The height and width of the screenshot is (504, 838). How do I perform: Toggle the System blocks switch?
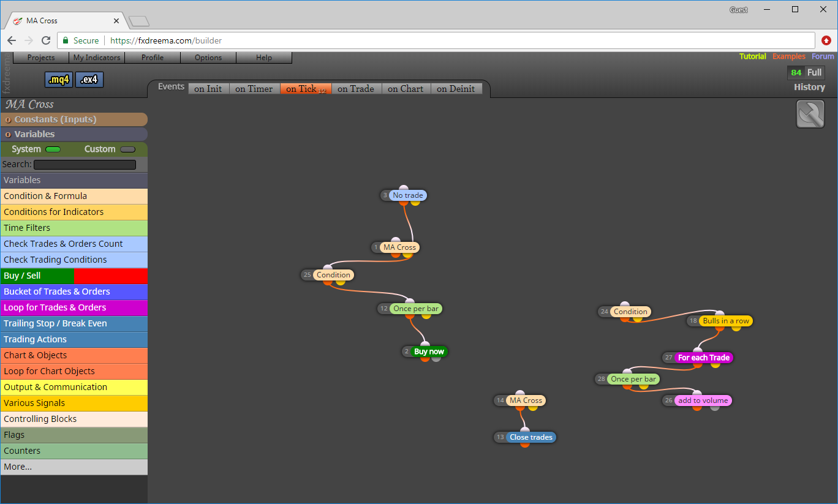[53, 149]
